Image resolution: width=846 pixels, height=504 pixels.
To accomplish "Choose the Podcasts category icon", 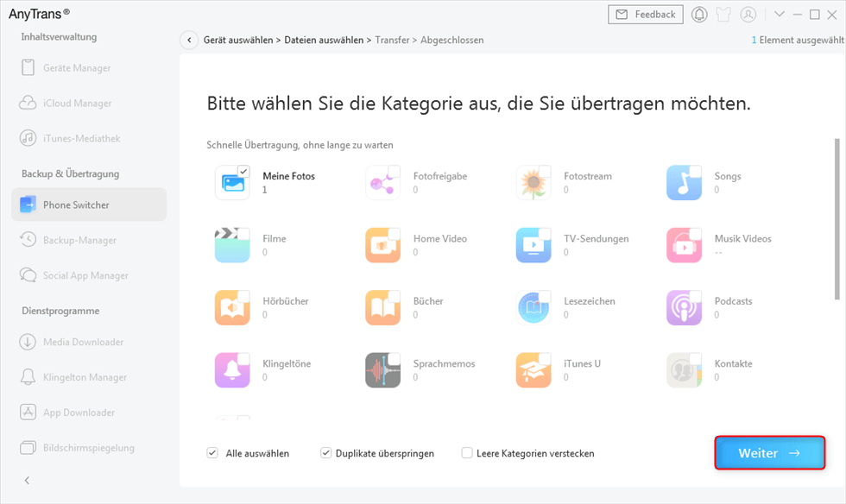I will [683, 308].
